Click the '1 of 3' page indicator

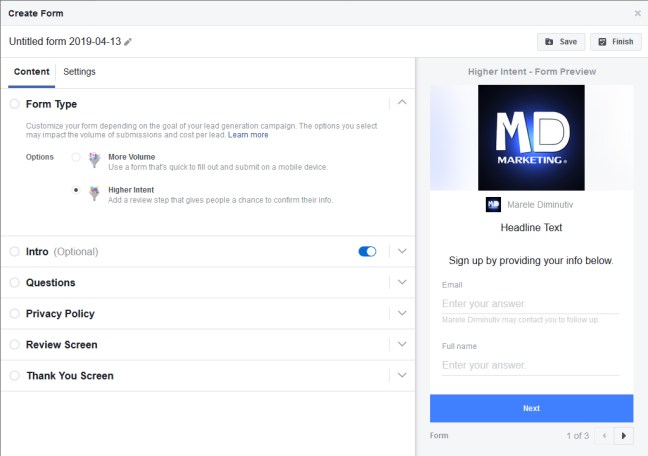point(577,436)
